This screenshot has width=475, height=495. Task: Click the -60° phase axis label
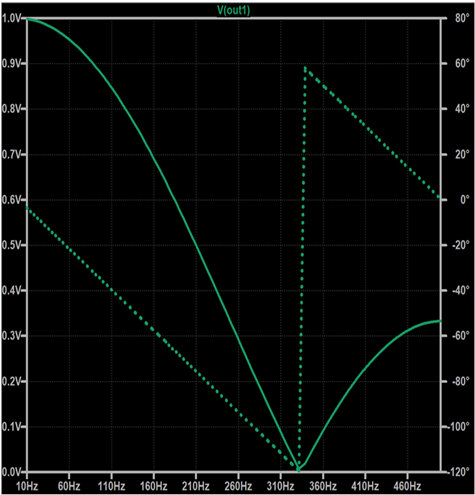pyautogui.click(x=461, y=336)
